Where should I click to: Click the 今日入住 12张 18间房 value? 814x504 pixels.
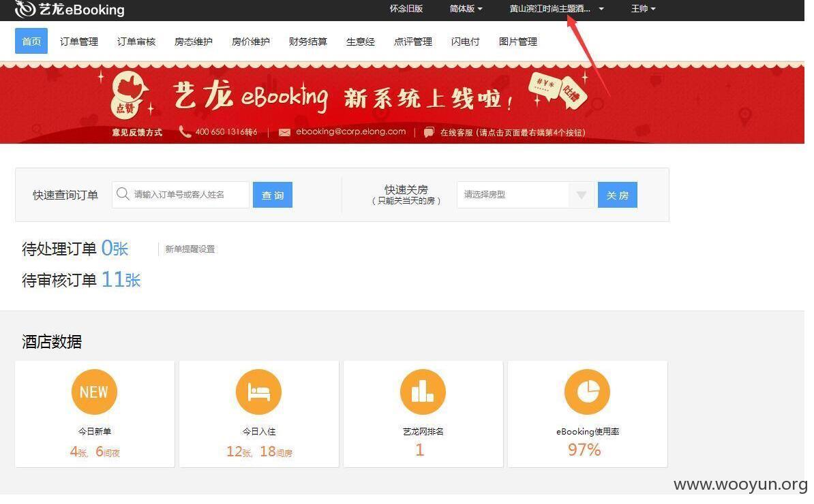(x=259, y=452)
